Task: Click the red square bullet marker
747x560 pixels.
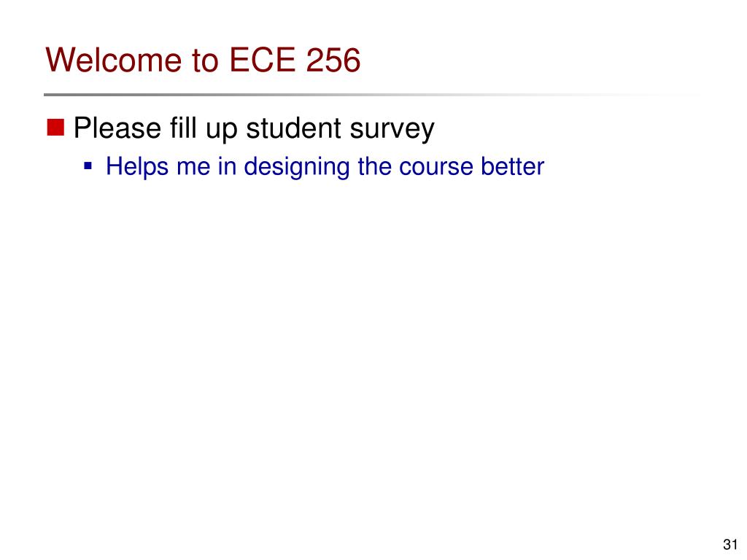Action: pyautogui.click(x=55, y=127)
